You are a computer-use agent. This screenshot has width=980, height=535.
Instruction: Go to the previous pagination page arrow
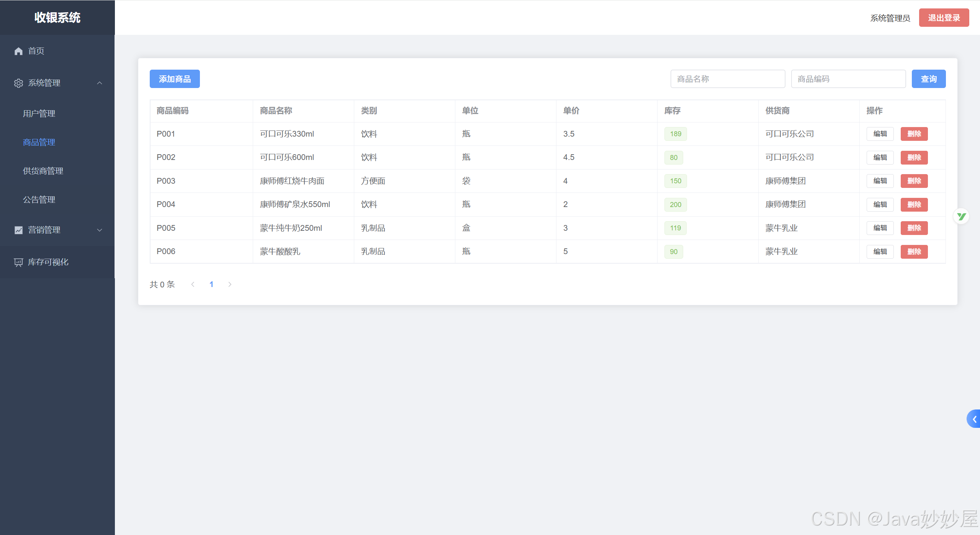pos(193,284)
